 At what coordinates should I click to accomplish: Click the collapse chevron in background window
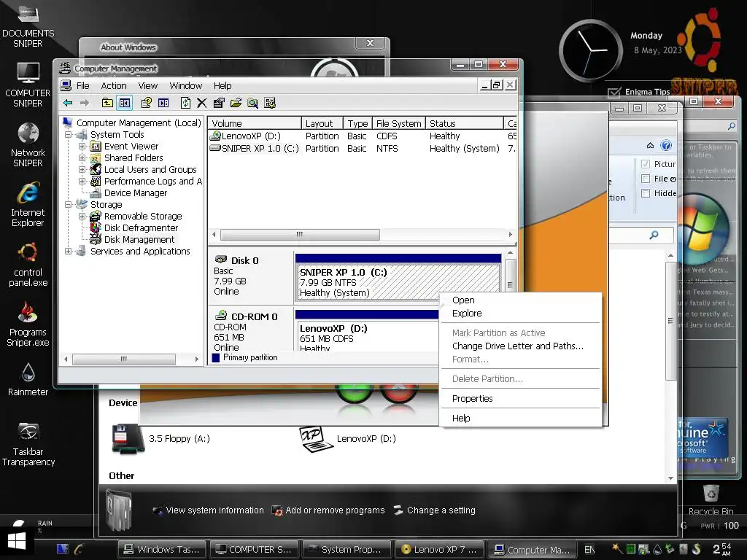[x=650, y=145]
